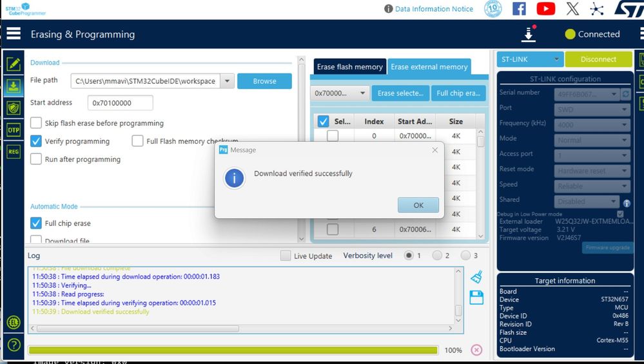The height and width of the screenshot is (364, 644).
Task: Click the info icon in the Message dialog
Action: (234, 178)
